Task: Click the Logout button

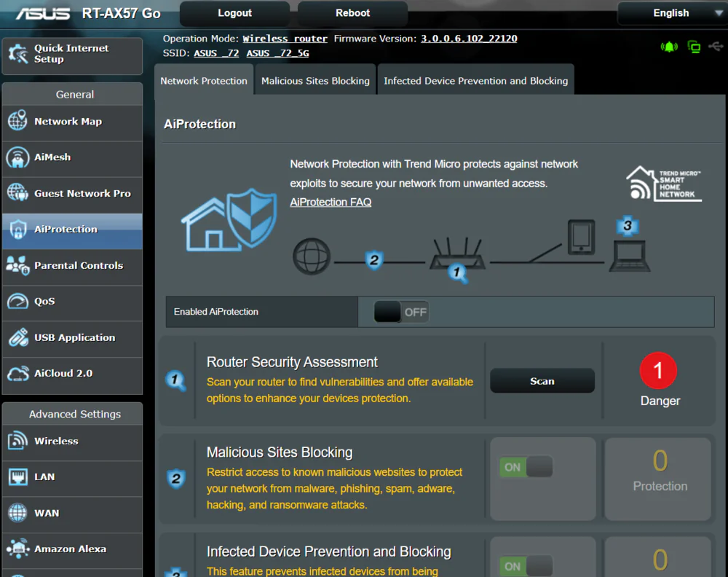Action: tap(235, 13)
